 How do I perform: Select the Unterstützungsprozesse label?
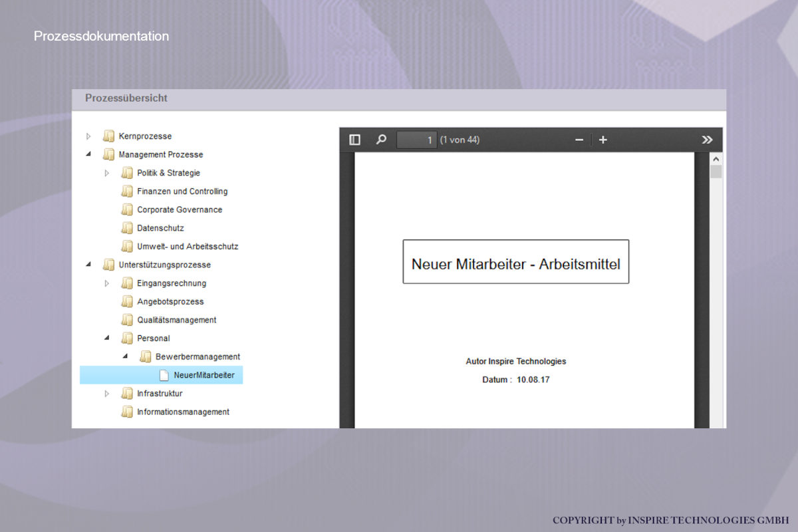click(164, 265)
